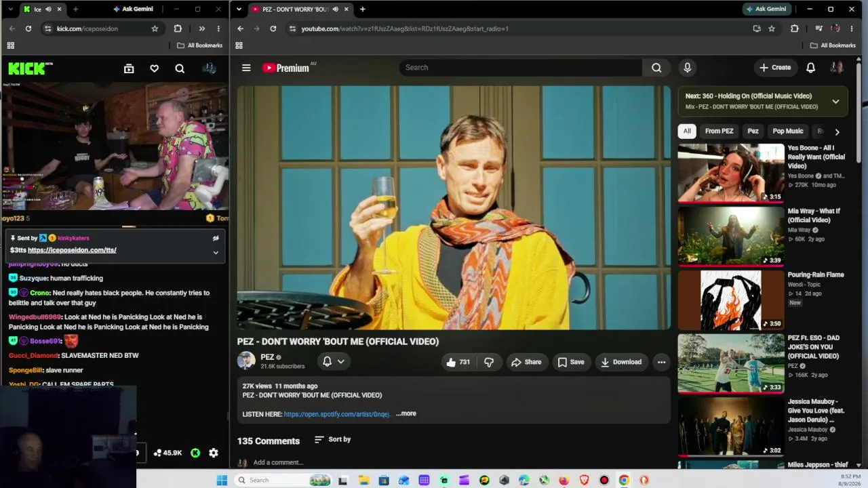
Task: Download the PEZ video
Action: pyautogui.click(x=620, y=362)
